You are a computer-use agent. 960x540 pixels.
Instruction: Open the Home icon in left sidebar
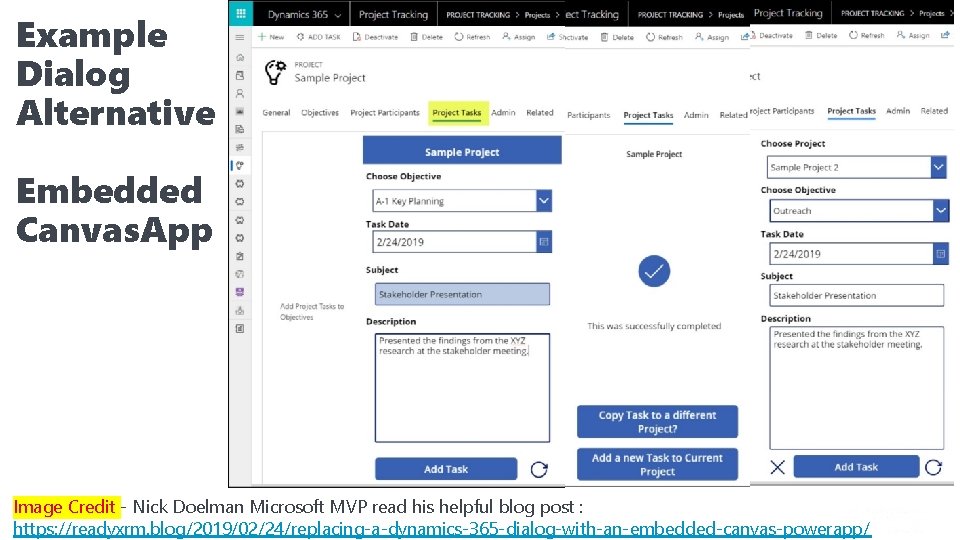point(240,57)
